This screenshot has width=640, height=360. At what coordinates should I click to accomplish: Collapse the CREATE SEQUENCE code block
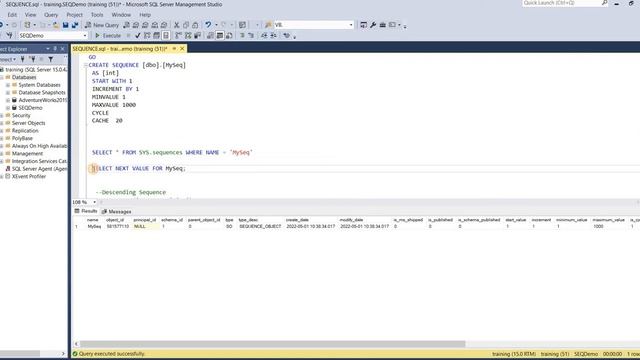(x=86, y=65)
